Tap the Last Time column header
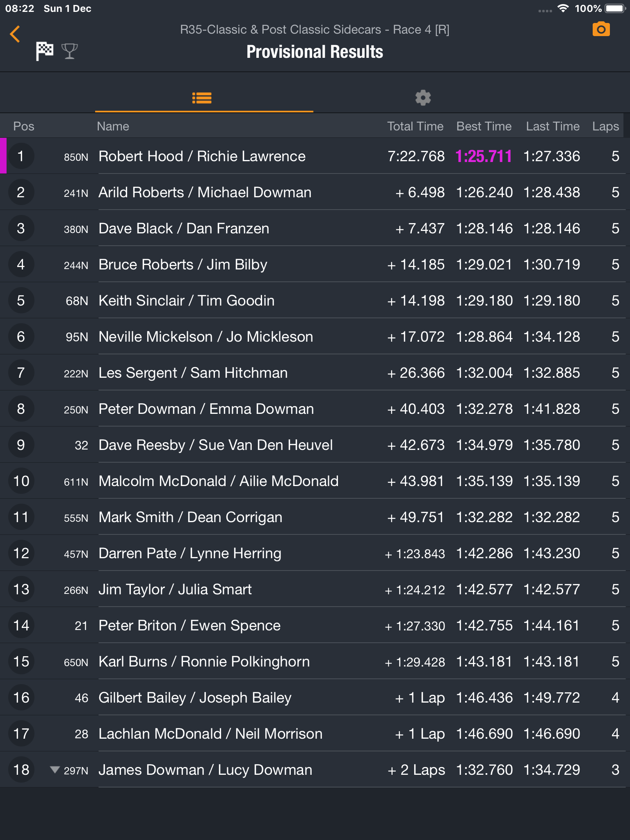The width and height of the screenshot is (630, 840). [552, 126]
